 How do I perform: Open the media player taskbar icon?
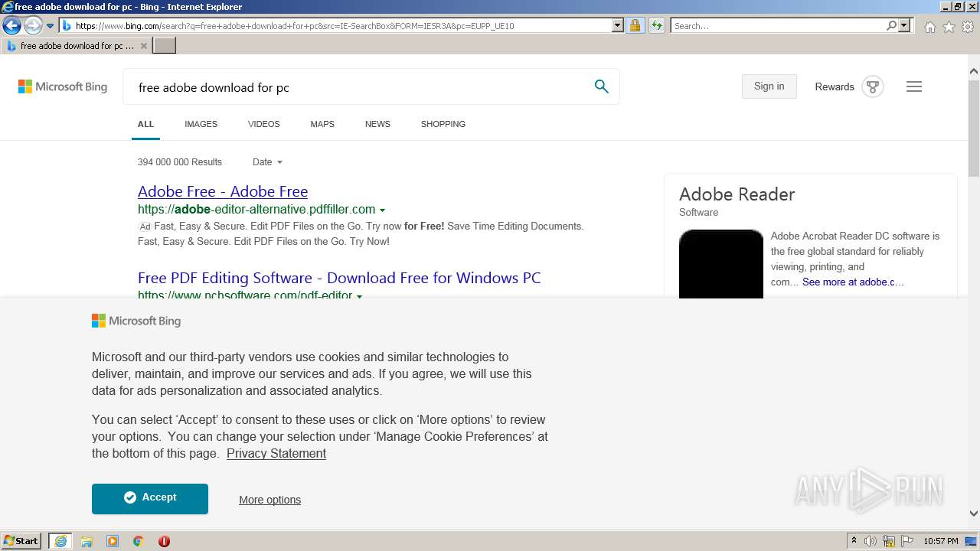pyautogui.click(x=113, y=541)
